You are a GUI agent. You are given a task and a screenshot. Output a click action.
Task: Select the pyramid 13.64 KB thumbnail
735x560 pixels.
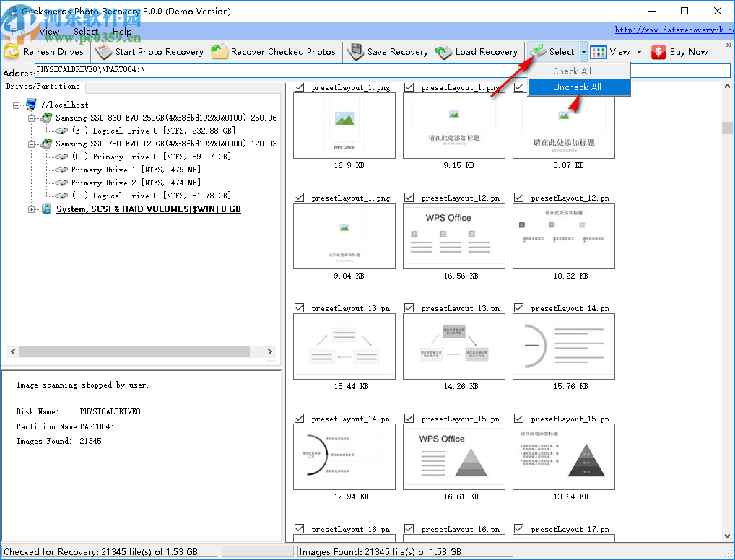[x=563, y=456]
